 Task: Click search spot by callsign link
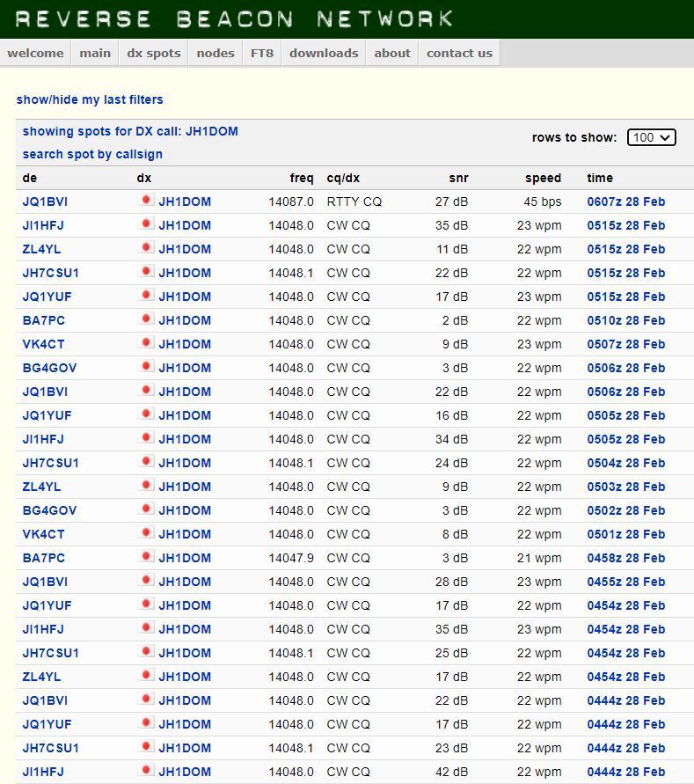pos(92,154)
